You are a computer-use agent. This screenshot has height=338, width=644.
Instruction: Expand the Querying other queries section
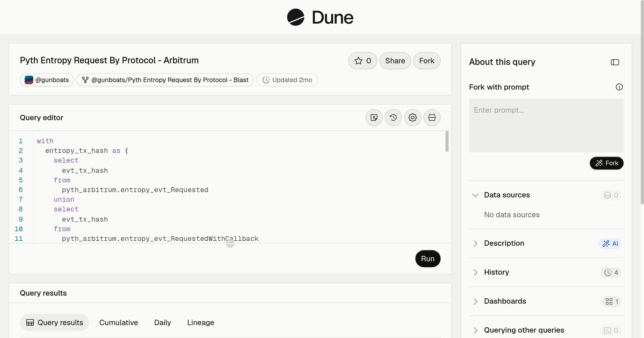click(x=475, y=330)
